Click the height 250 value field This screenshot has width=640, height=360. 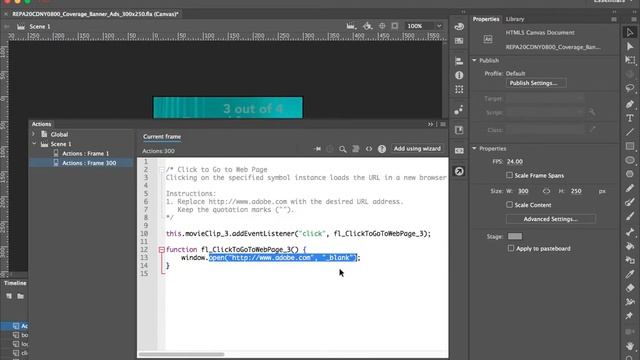[576, 191]
